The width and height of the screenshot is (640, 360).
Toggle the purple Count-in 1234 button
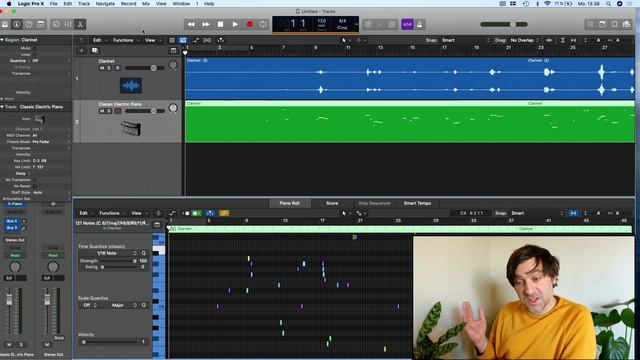coord(407,24)
